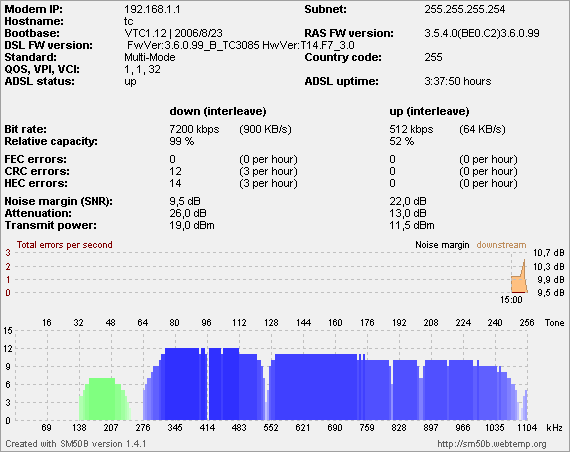Click the Noise margin (SNR) label
The height and width of the screenshot is (452, 570).
pyautogui.click(x=59, y=201)
